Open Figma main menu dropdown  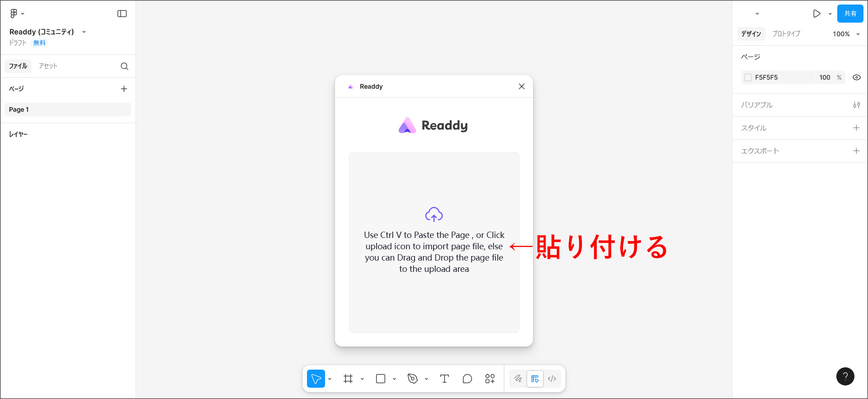click(17, 14)
